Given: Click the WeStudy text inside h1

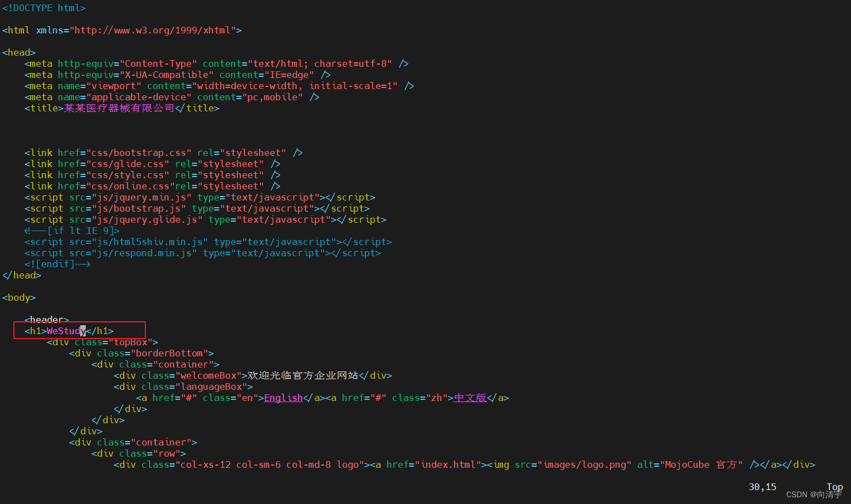Looking at the screenshot, I should (66, 331).
